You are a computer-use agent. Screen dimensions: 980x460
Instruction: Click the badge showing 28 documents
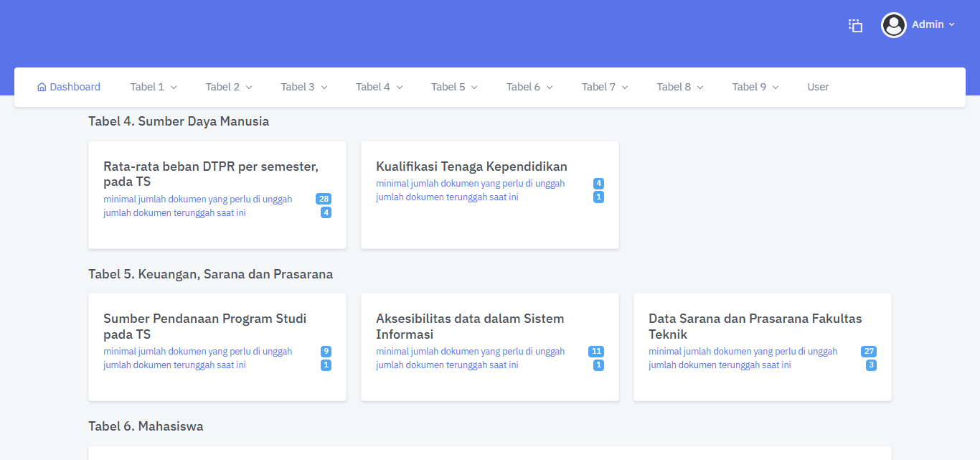click(x=324, y=200)
